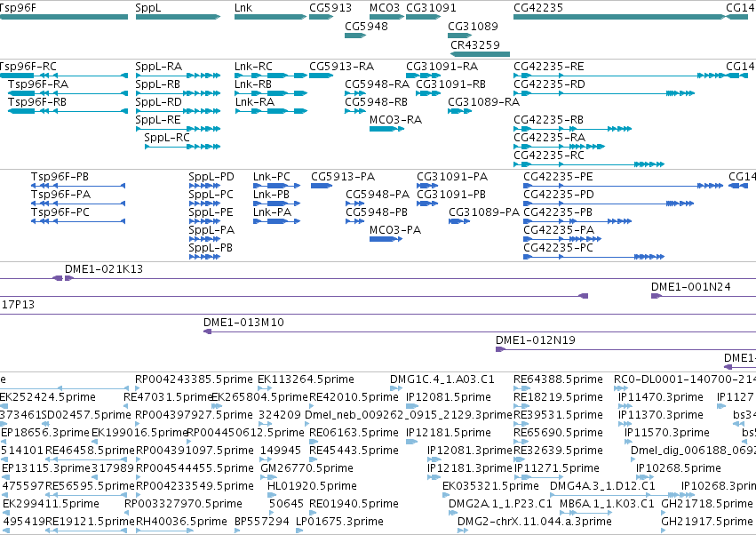Select transcript Tsp96F-RA
Image resolution: width=756 pixels, height=535 pixels.
pyautogui.click(x=38, y=84)
